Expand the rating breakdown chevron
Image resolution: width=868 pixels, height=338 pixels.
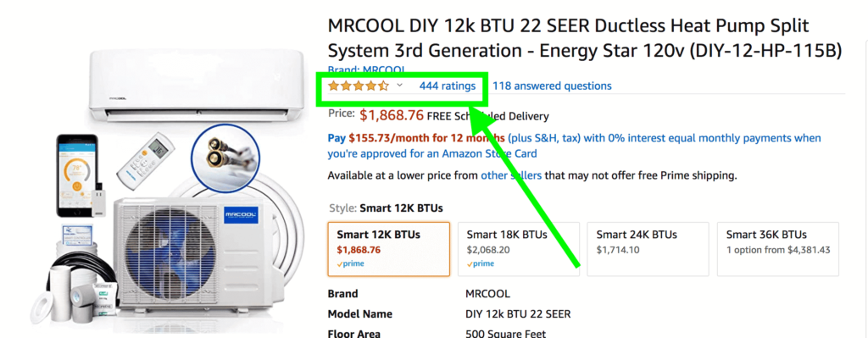pos(400,86)
